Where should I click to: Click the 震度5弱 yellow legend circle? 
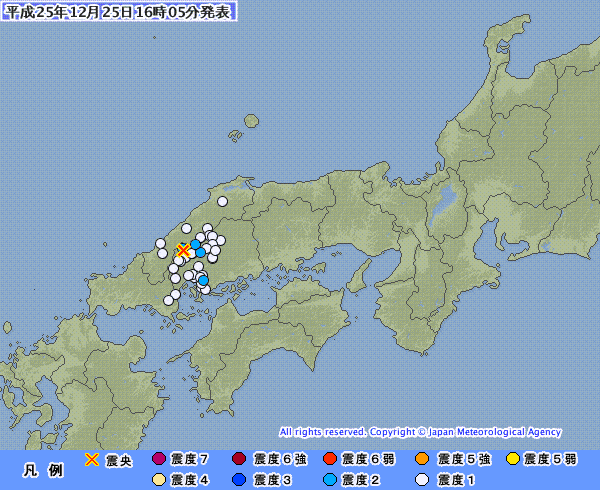tap(513, 459)
